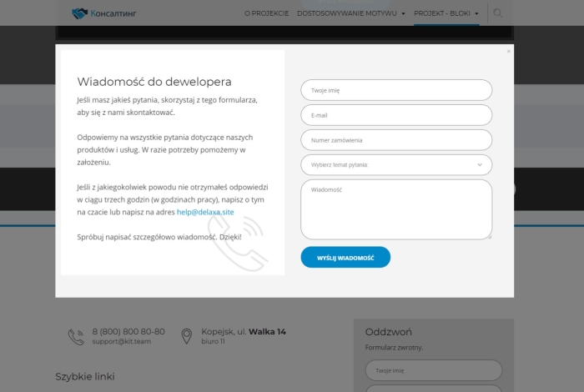The width and height of the screenshot is (584, 392).
Task: Click the phone handset icon in footer
Action: [76, 336]
